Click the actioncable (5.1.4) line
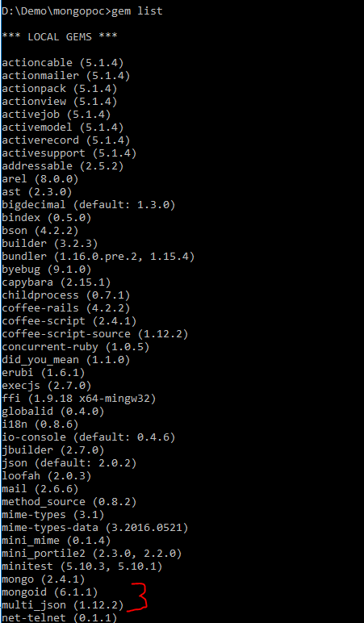Image resolution: width=364 pixels, height=623 pixels. point(63,63)
